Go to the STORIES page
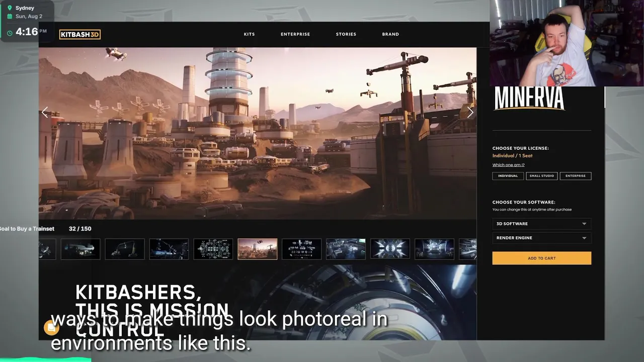644x362 pixels. (346, 34)
